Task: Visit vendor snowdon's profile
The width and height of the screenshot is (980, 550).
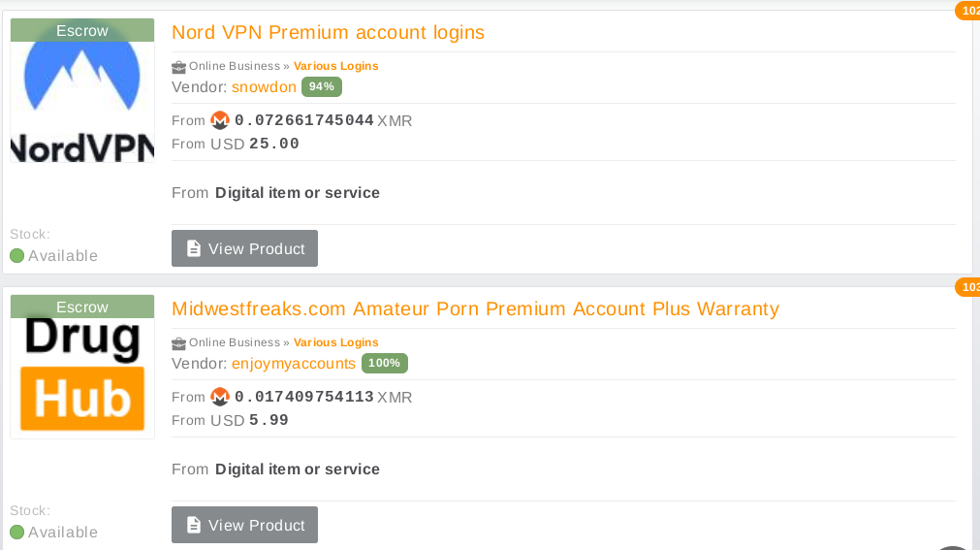Action: click(x=264, y=87)
